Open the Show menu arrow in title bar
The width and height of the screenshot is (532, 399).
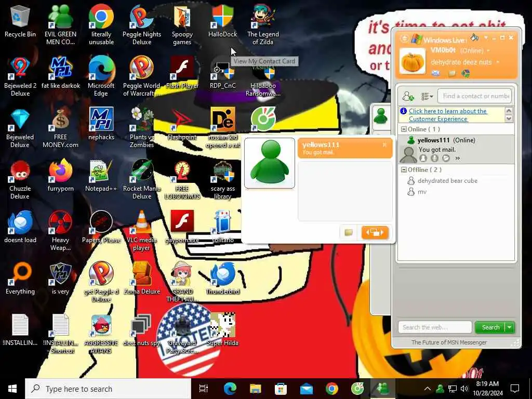[x=486, y=37]
